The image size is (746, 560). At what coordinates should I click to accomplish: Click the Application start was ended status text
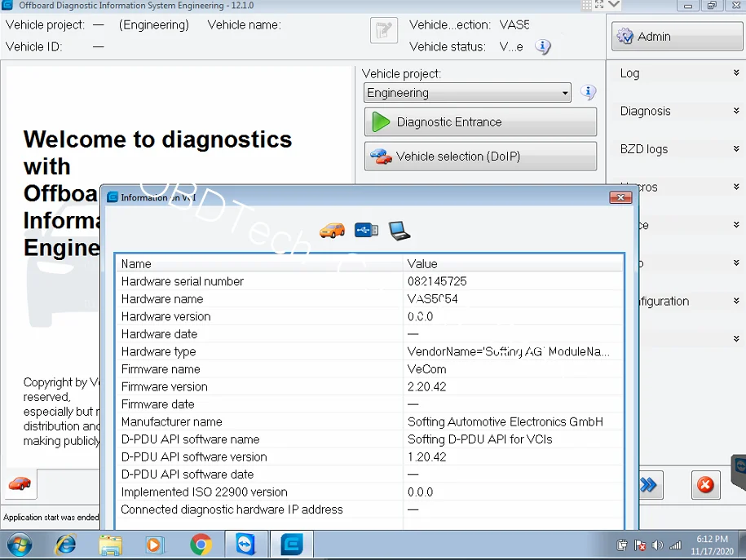pos(51,517)
